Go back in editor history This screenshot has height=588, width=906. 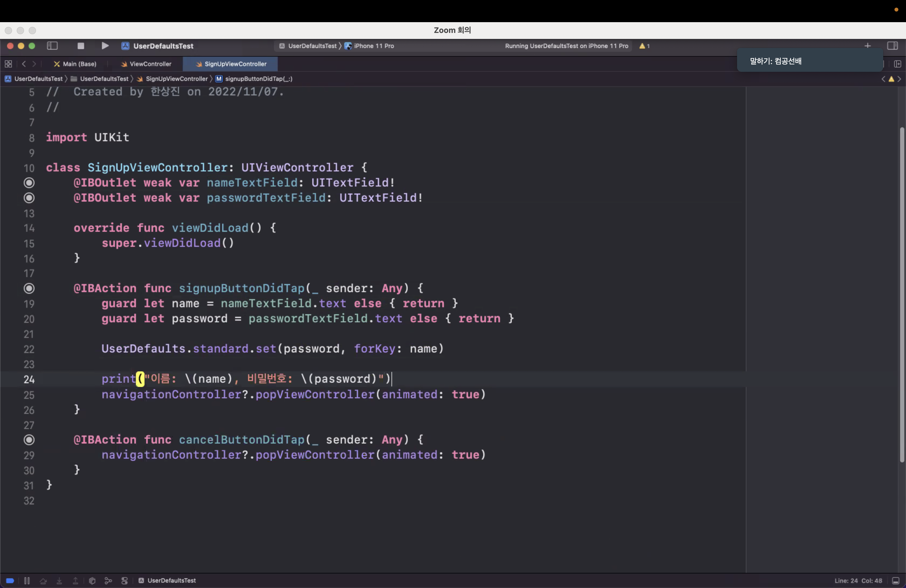pos(24,64)
